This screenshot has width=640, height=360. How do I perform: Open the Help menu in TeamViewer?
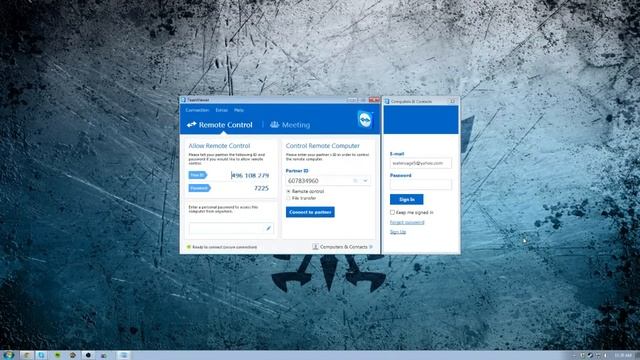coord(239,110)
